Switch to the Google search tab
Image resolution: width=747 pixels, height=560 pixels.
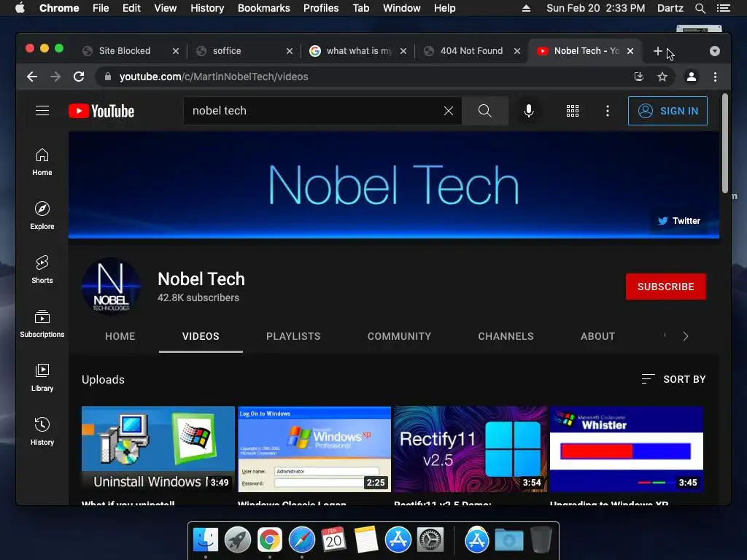359,51
